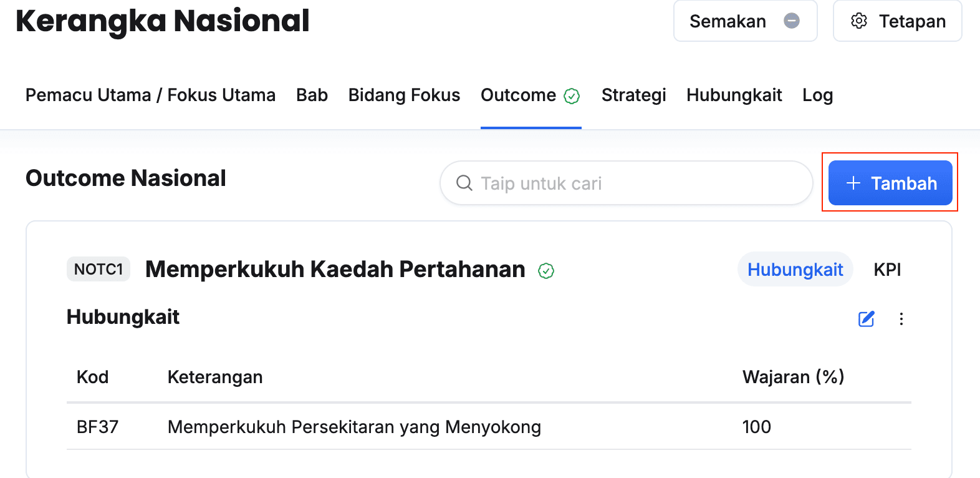Click the blue edit pencil icon
Viewport: 980px width, 478px height.
coord(867,319)
